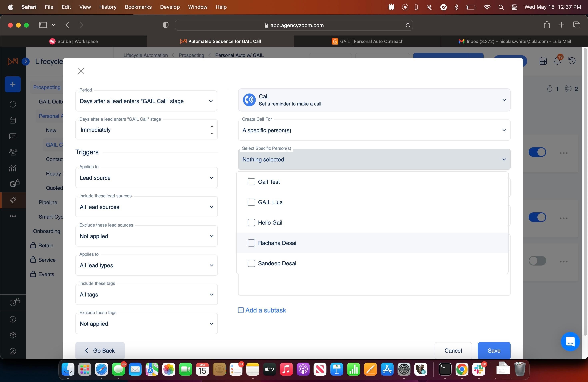Expand the Create Call For dropdown
This screenshot has height=382, width=588.
pyautogui.click(x=374, y=130)
